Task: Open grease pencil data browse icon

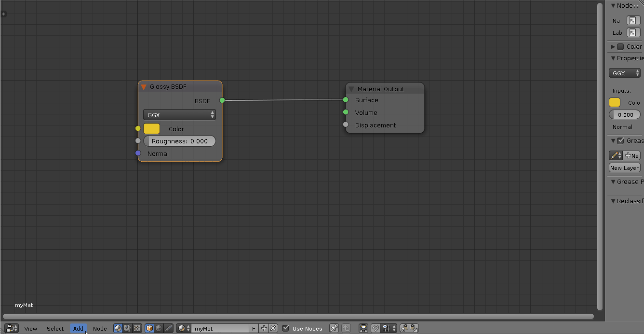Action: click(x=616, y=155)
